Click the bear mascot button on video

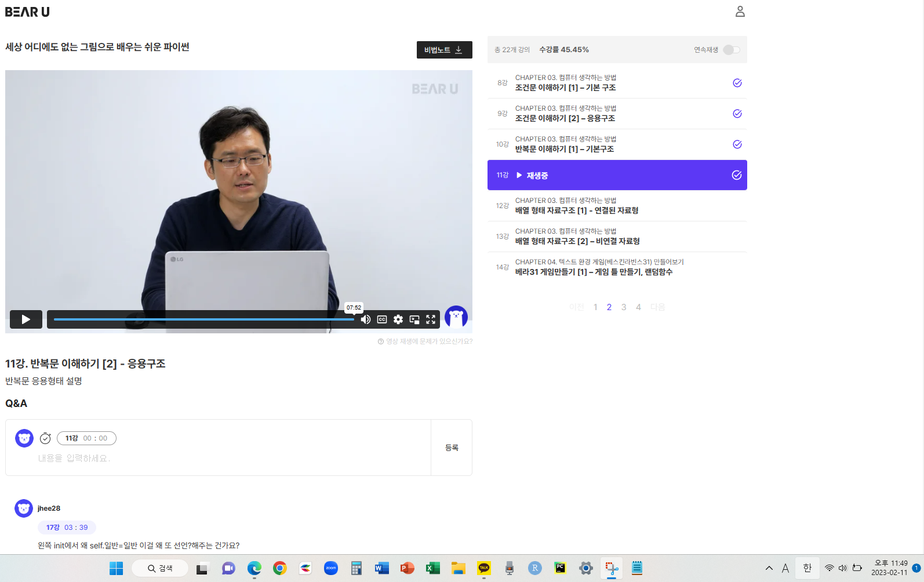click(456, 317)
